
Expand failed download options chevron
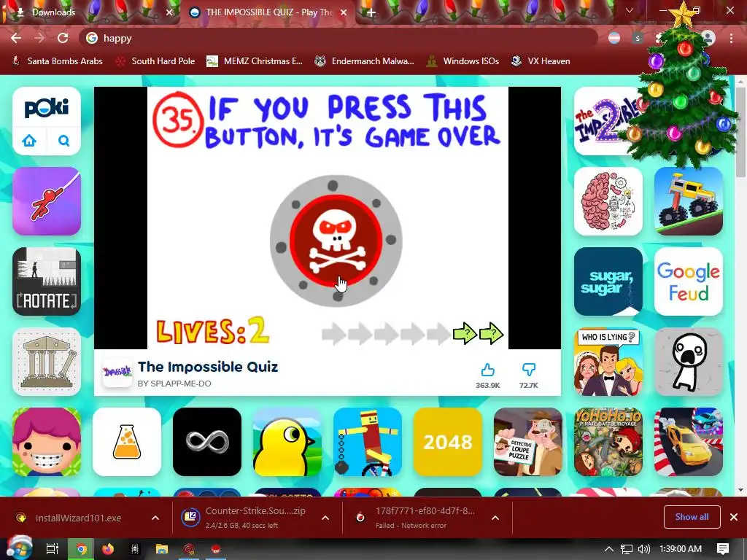(x=495, y=518)
